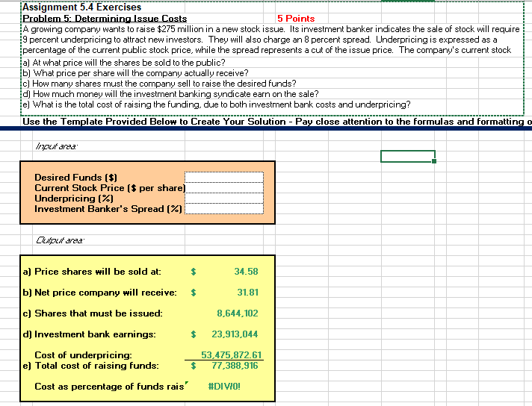Image resolution: width=532 pixels, height=406 pixels.
Task: Click question 'e) What is the total cost' line
Action: (x=217, y=104)
